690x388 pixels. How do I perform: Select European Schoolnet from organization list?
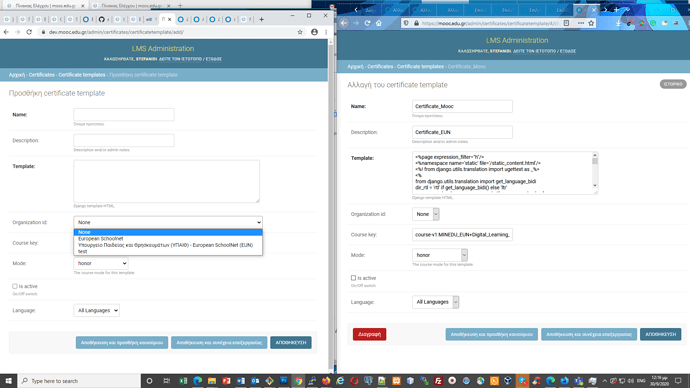(x=101, y=238)
